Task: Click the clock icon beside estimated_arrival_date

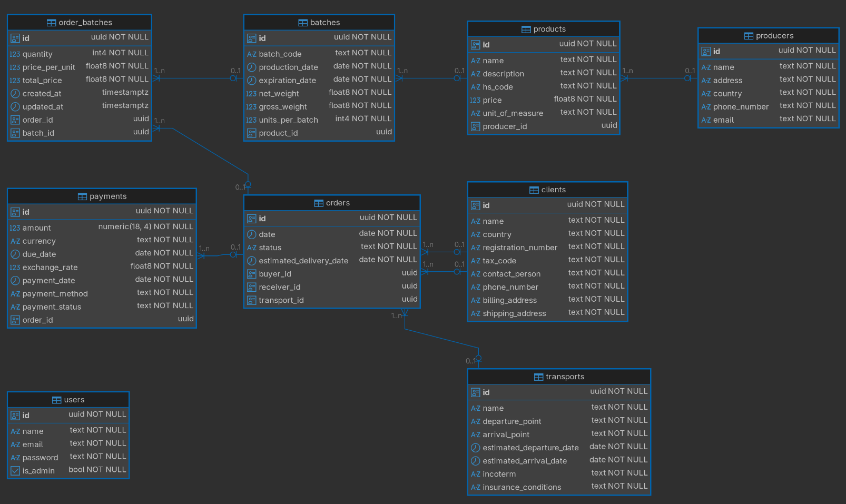Action: point(475,461)
